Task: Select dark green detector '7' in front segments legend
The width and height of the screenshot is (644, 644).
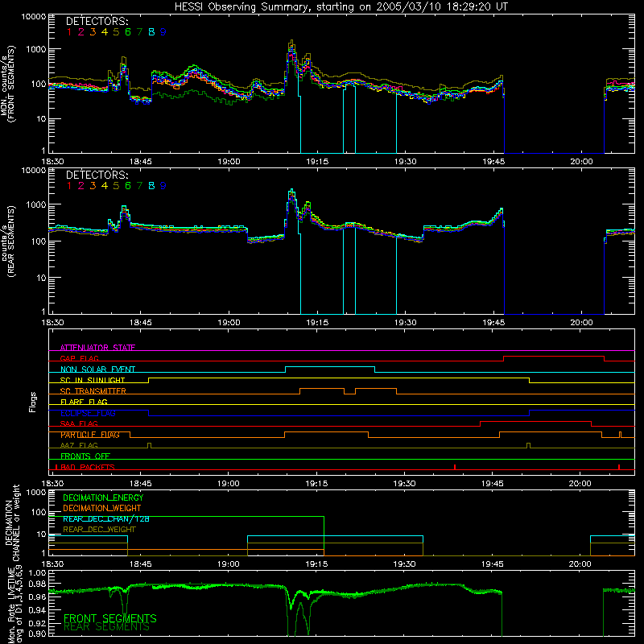Action: point(139,32)
